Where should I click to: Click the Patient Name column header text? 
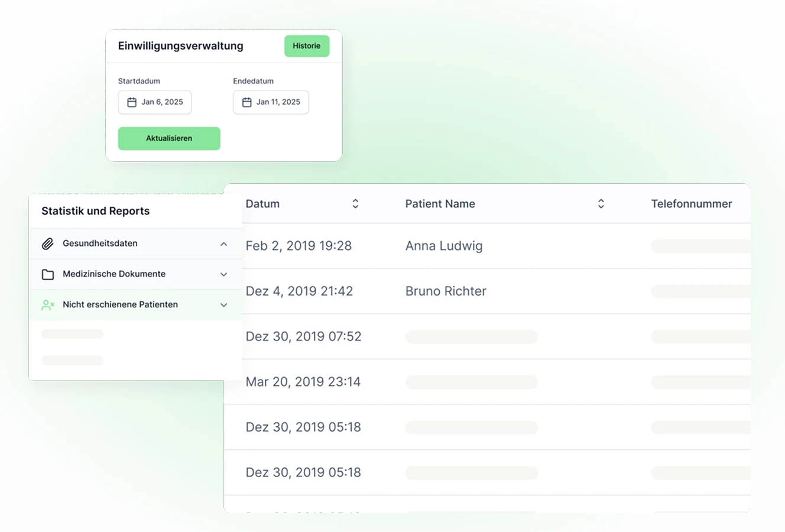pyautogui.click(x=440, y=204)
